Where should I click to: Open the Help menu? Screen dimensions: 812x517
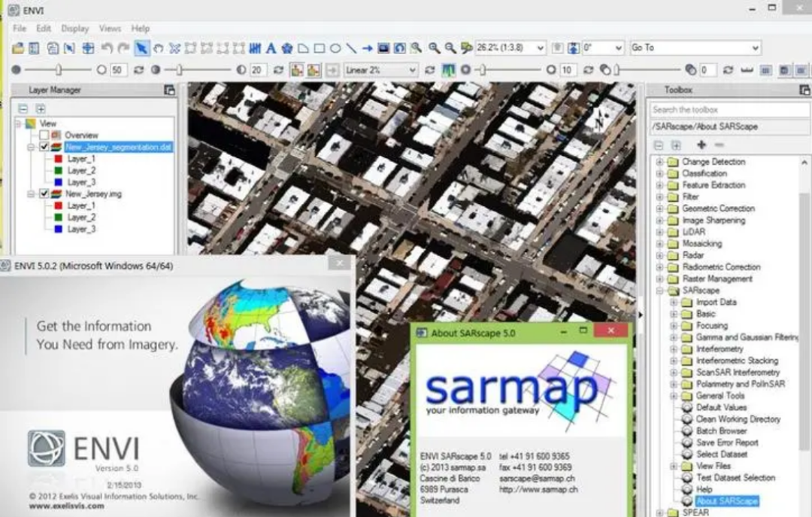141,28
